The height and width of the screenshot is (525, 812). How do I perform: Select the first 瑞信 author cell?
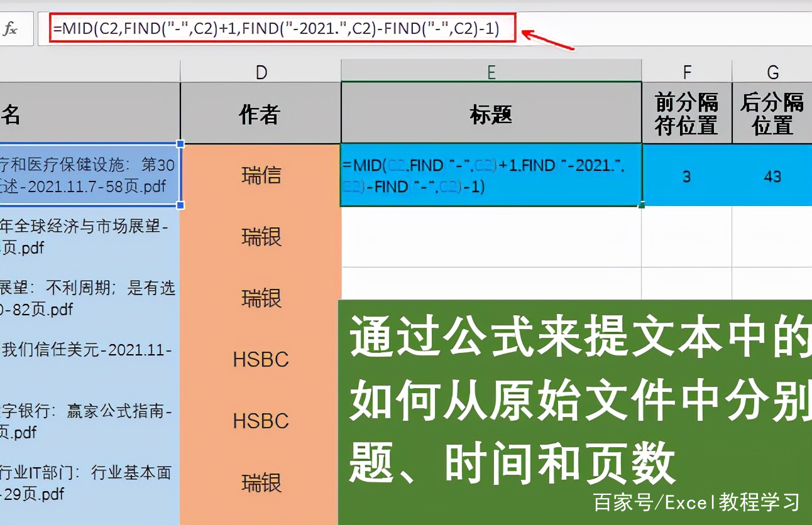(261, 175)
